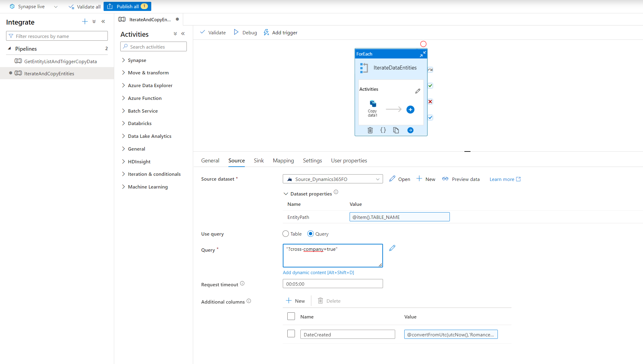643x364 pixels.
Task: Click the ForEach skipped arrow handle
Action: [x=430, y=70]
